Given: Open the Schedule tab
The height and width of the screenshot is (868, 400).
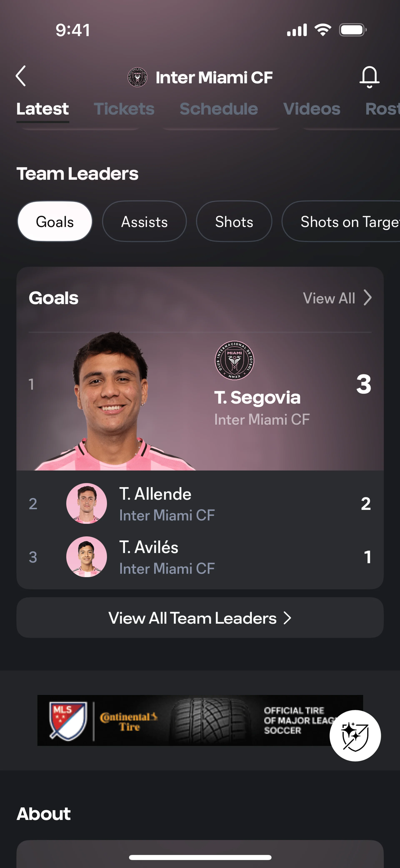Looking at the screenshot, I should click(x=219, y=109).
